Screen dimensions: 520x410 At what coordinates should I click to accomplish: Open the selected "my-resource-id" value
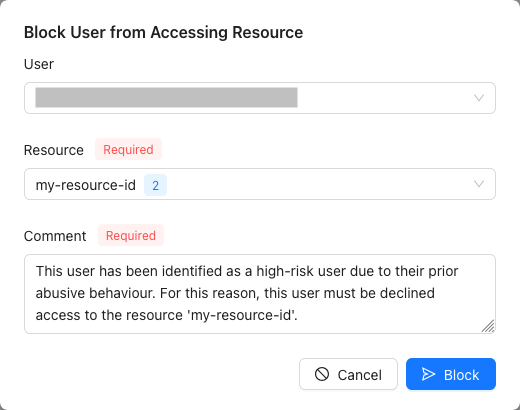86,185
